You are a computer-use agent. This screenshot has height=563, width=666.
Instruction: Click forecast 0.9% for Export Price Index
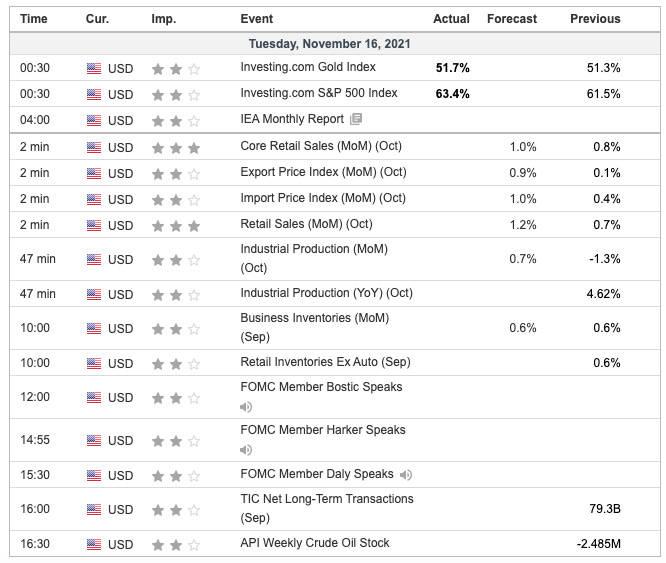523,173
